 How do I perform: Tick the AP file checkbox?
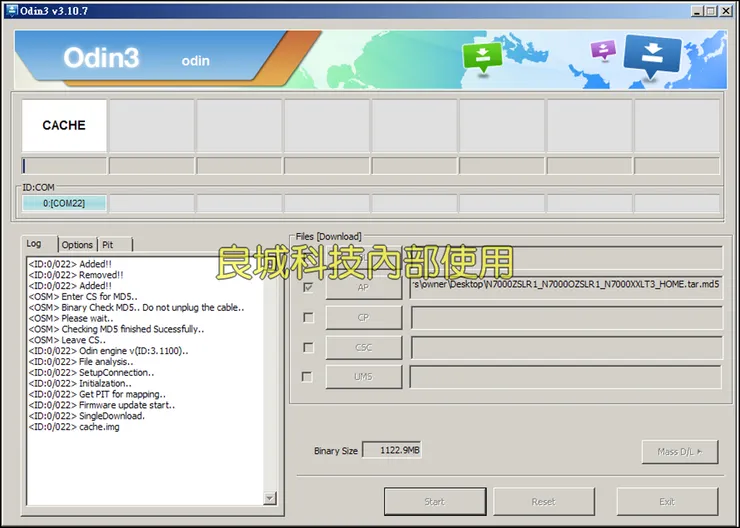[x=308, y=287]
